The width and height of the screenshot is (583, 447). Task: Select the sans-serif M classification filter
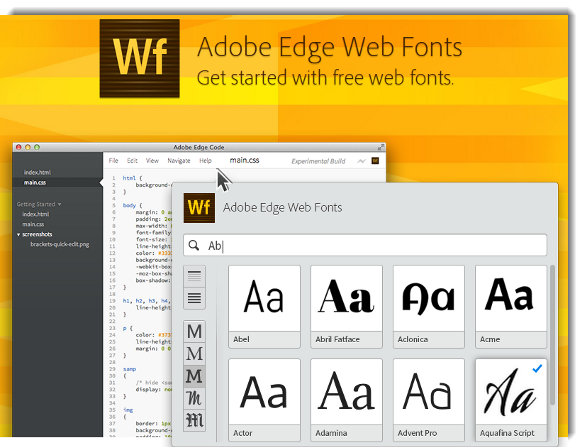[194, 331]
